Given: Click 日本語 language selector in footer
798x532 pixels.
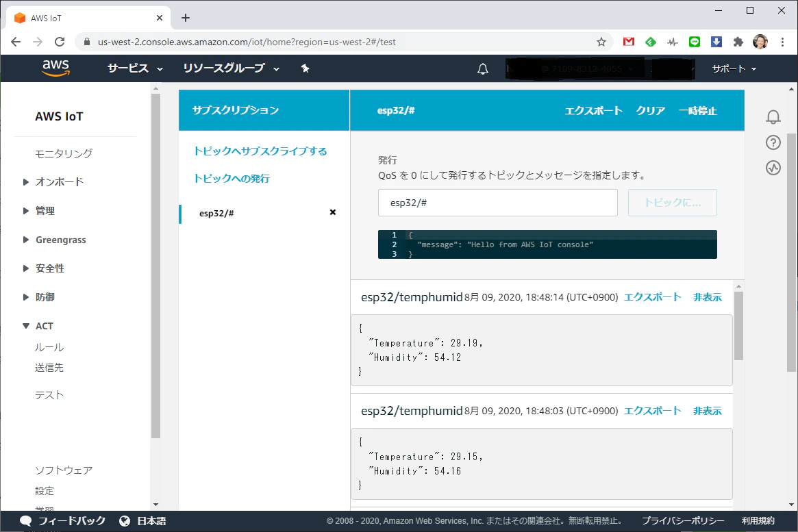Looking at the screenshot, I should tap(151, 521).
